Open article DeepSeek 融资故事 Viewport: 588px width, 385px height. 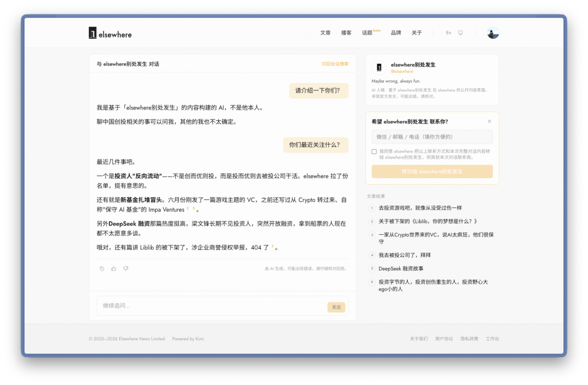[401, 268]
